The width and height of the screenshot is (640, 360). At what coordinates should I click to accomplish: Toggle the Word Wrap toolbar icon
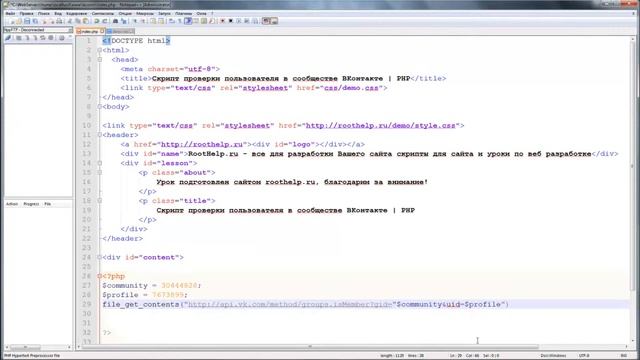(x=171, y=21)
